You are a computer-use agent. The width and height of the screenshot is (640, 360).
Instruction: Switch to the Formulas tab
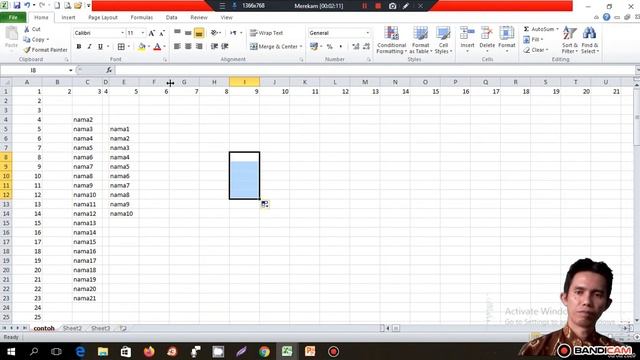pos(142,18)
